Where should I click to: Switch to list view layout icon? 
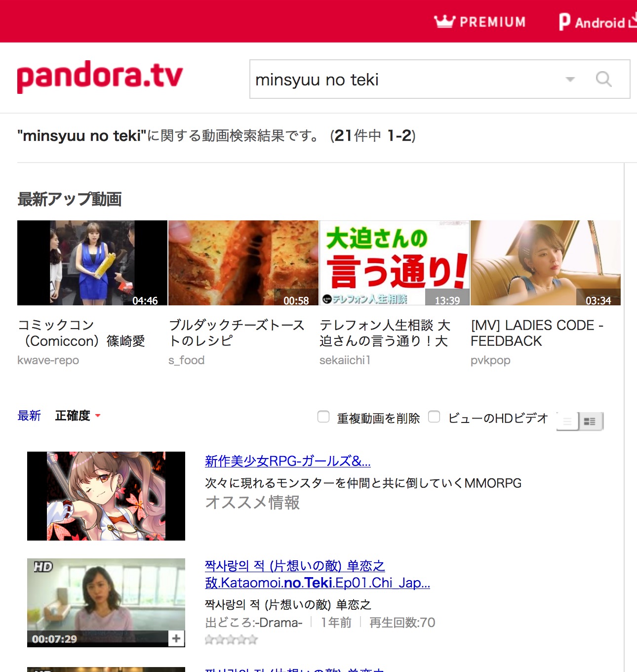tap(567, 421)
